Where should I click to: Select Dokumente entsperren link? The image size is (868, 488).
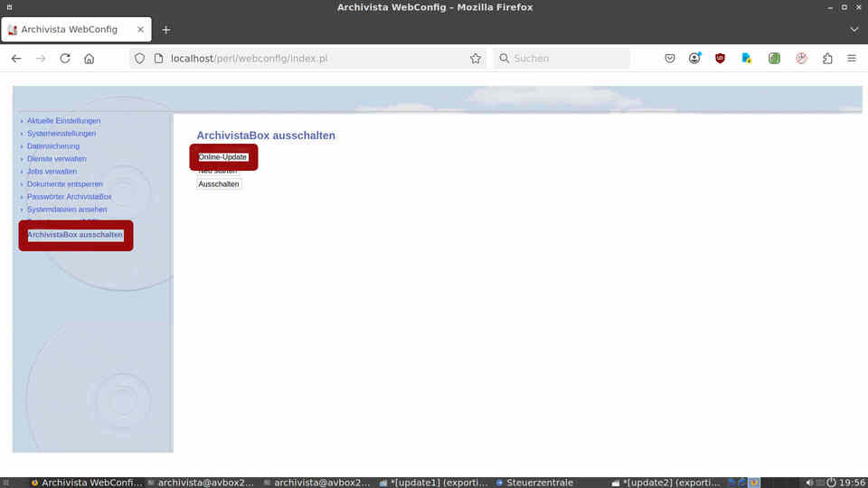(x=65, y=184)
